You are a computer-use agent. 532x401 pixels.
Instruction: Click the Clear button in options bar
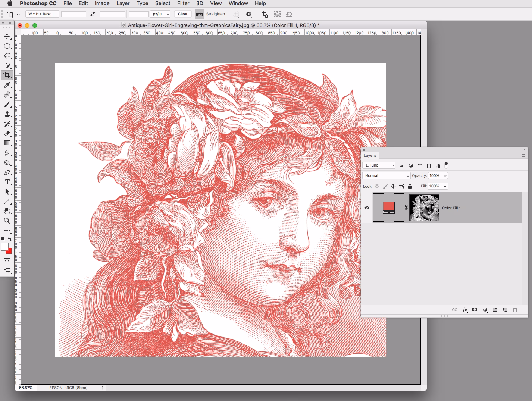pyautogui.click(x=182, y=14)
